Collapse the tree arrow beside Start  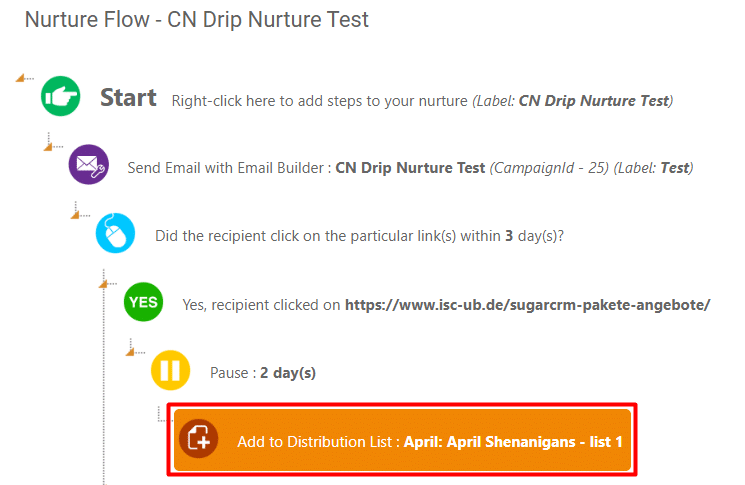(20, 78)
